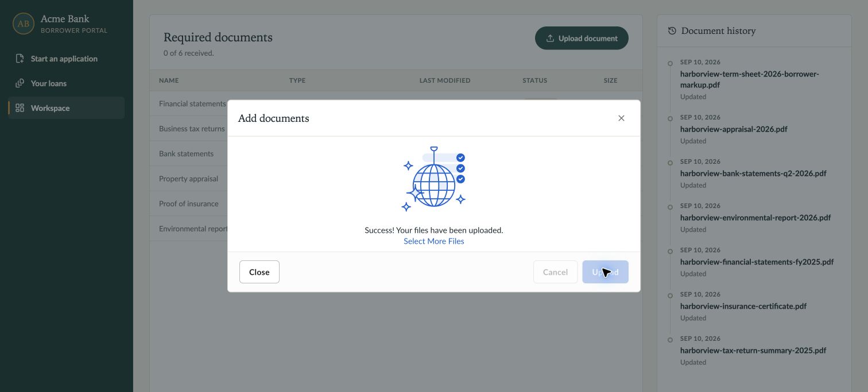
Task: Click the Add documents dialog title
Action: tap(274, 118)
